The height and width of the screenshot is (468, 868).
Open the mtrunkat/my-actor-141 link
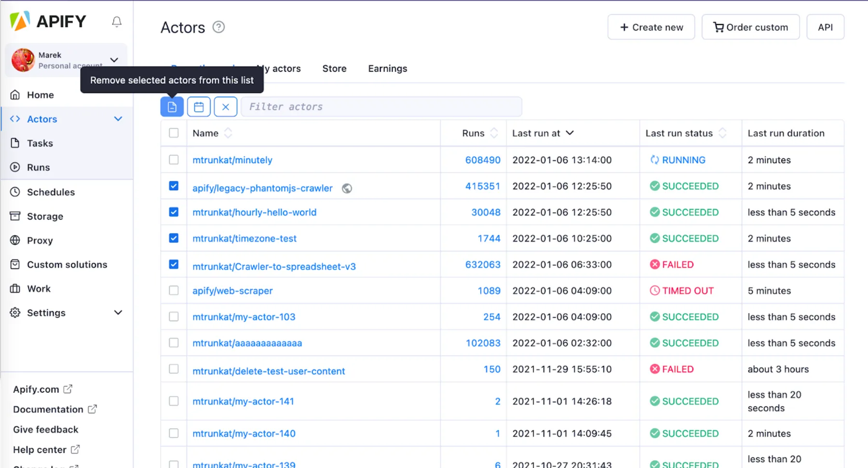click(x=243, y=401)
